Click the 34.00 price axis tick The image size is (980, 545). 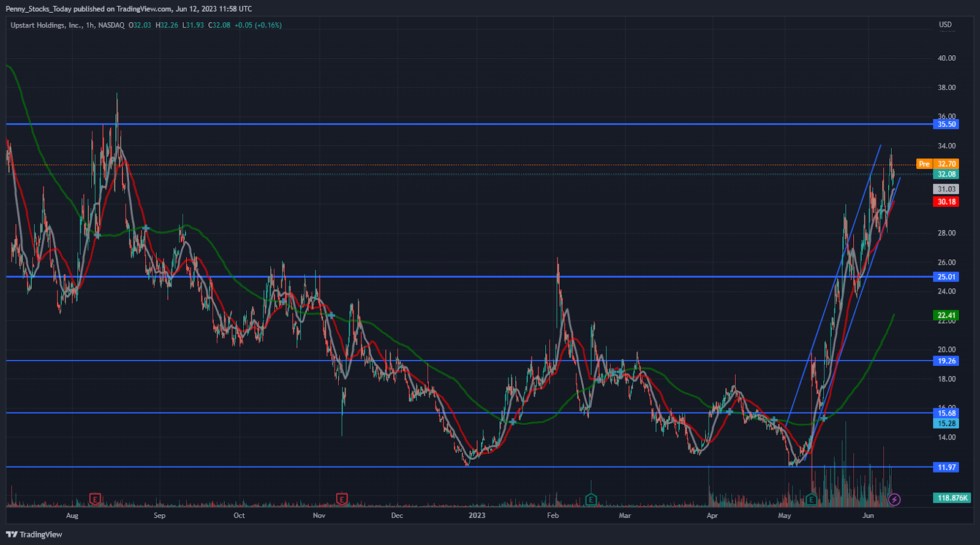[x=946, y=146]
